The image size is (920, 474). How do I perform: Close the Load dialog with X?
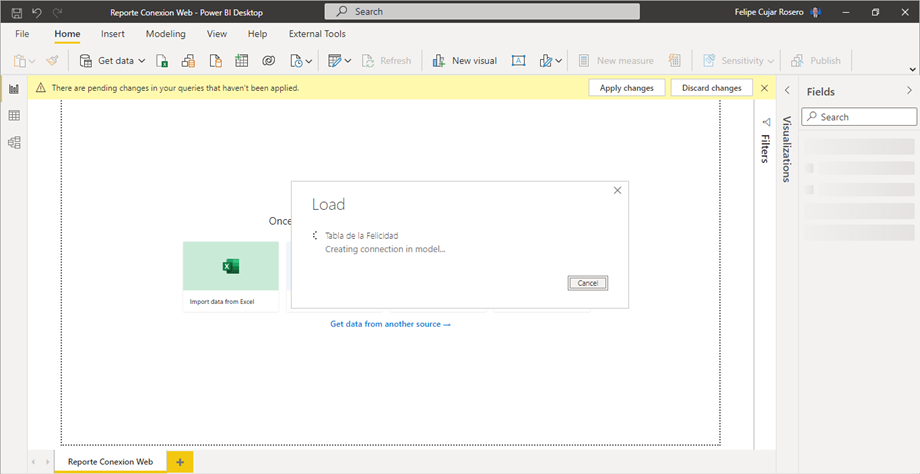[617, 190]
